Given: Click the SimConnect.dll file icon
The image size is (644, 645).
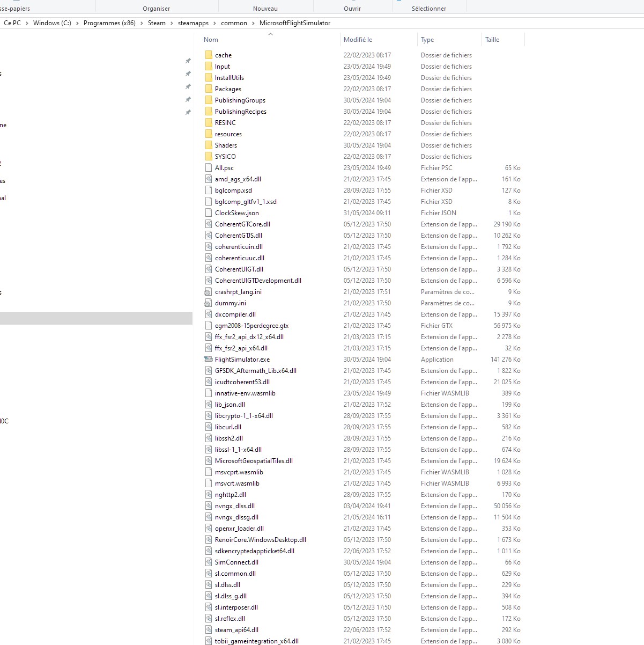Looking at the screenshot, I should 209,562.
